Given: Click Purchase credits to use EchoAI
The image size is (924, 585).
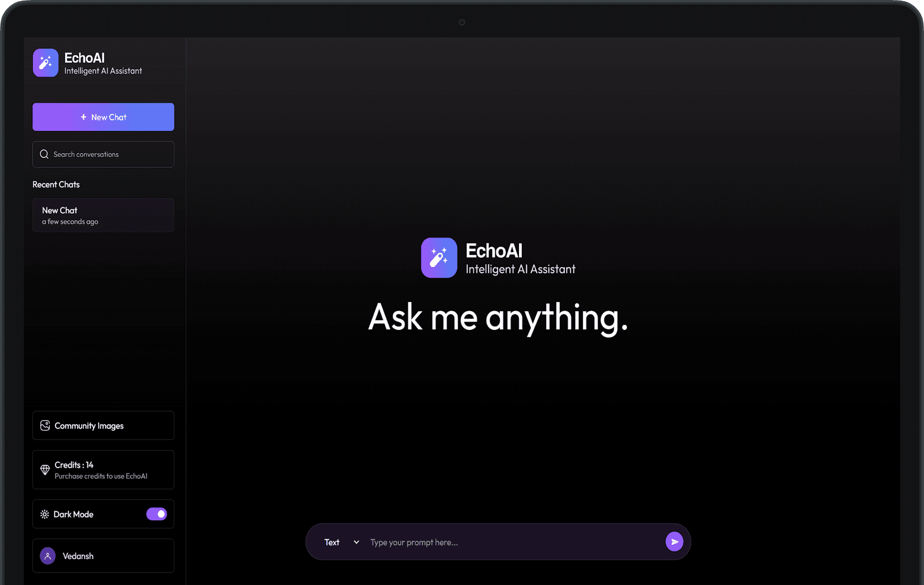Looking at the screenshot, I should (x=101, y=476).
